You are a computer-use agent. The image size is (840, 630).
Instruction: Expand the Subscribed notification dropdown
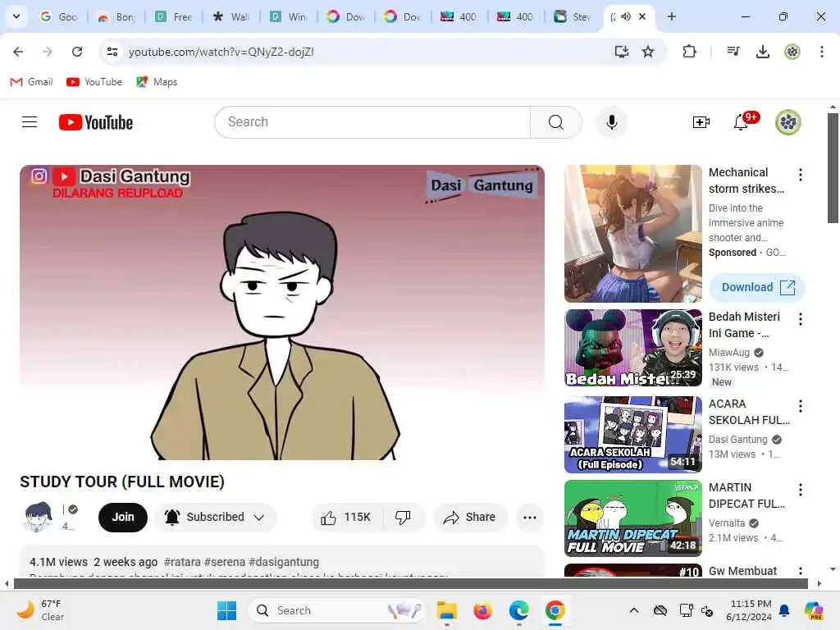coord(259,517)
